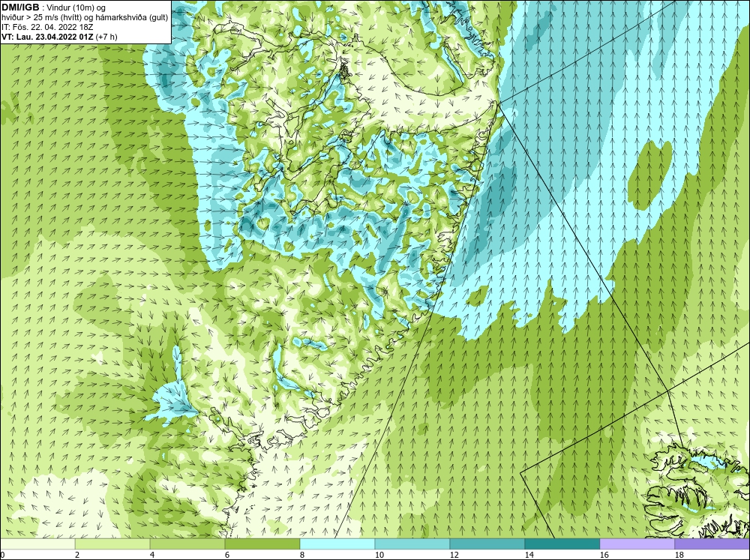Click the pale 0–2 m/s legend swatch
Screen dimensions: 750x560
37,544
